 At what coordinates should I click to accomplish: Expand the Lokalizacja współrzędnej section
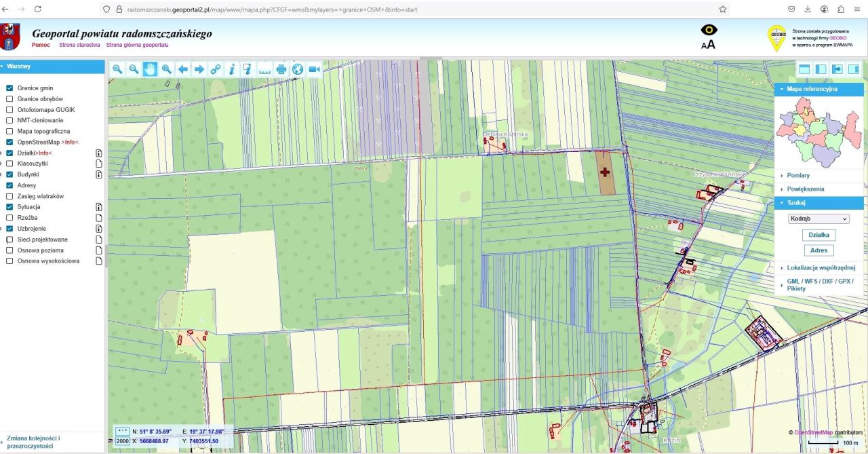pos(821,268)
